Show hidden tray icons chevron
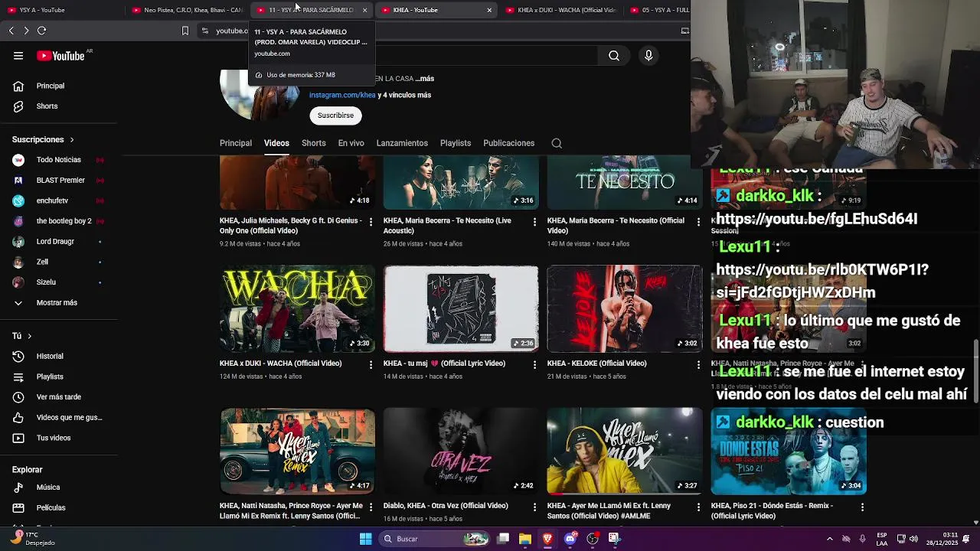This screenshot has width=980, height=551. (x=829, y=539)
